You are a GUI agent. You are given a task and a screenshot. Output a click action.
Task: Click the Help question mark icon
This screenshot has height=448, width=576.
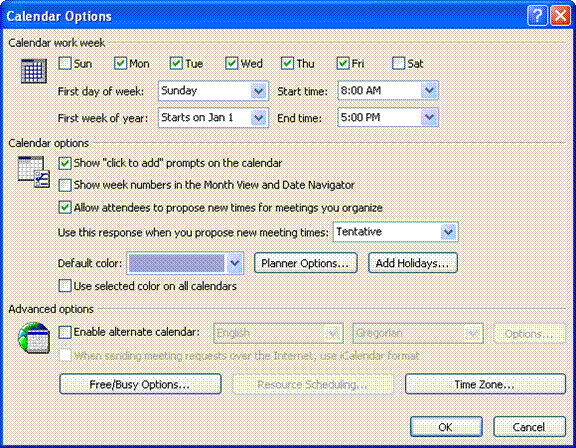click(x=537, y=16)
